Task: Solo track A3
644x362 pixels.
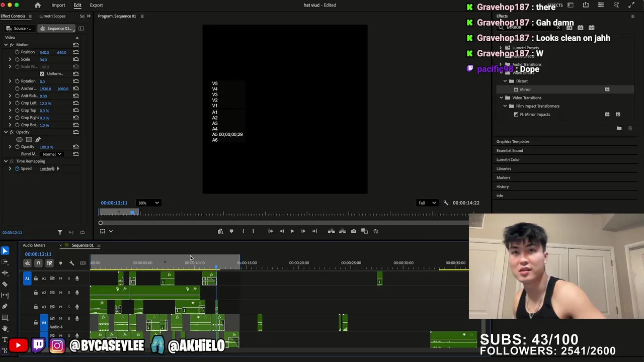Action: click(69, 306)
